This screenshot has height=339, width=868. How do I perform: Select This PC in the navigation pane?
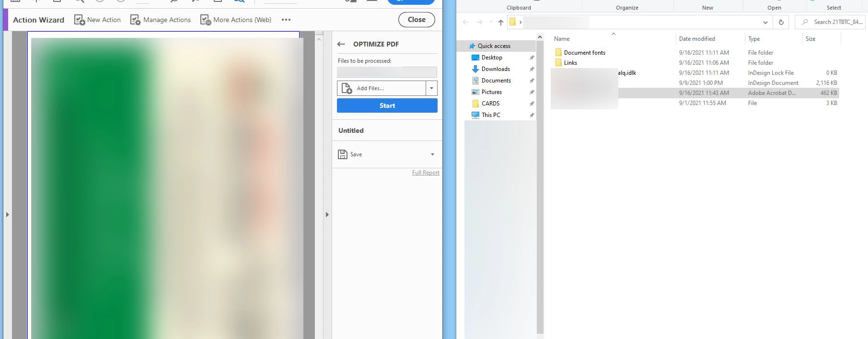click(x=491, y=115)
